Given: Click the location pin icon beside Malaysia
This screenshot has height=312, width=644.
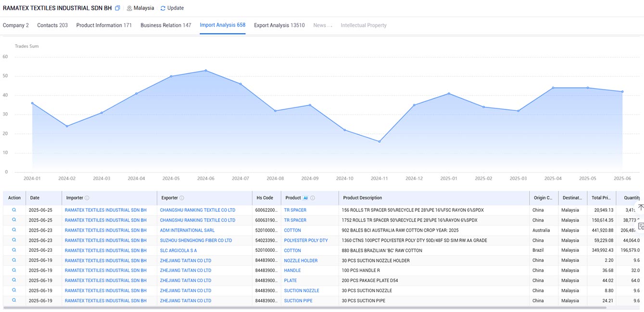Looking at the screenshot, I should point(129,8).
